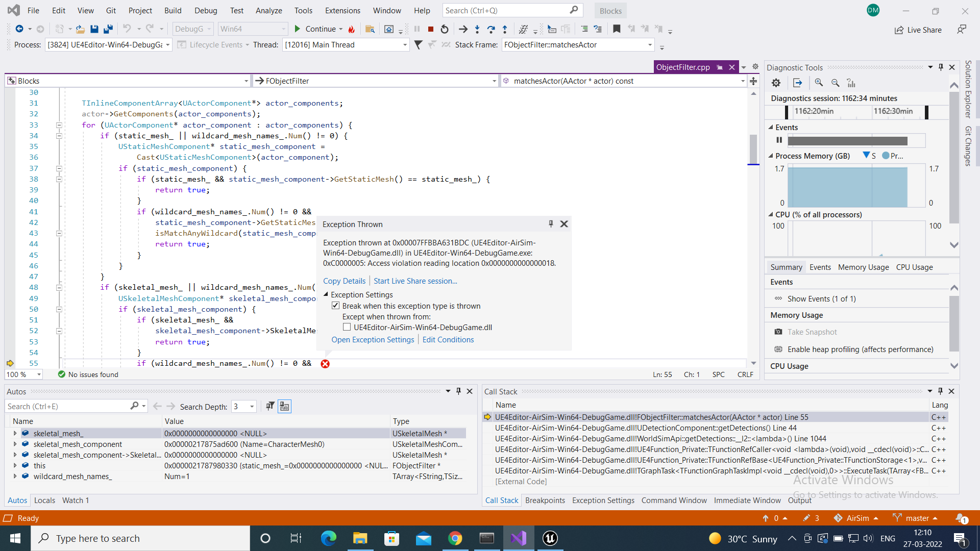980x551 pixels.
Task: Open the Debug menu
Action: tap(205, 10)
